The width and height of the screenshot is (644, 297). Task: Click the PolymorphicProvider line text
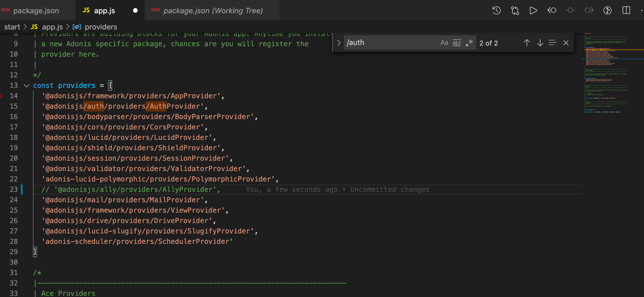[160, 179]
